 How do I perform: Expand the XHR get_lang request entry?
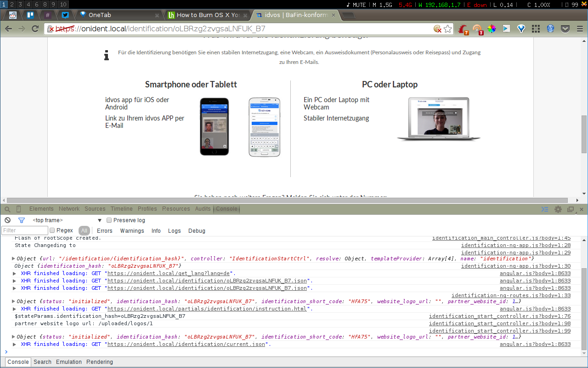pos(15,273)
